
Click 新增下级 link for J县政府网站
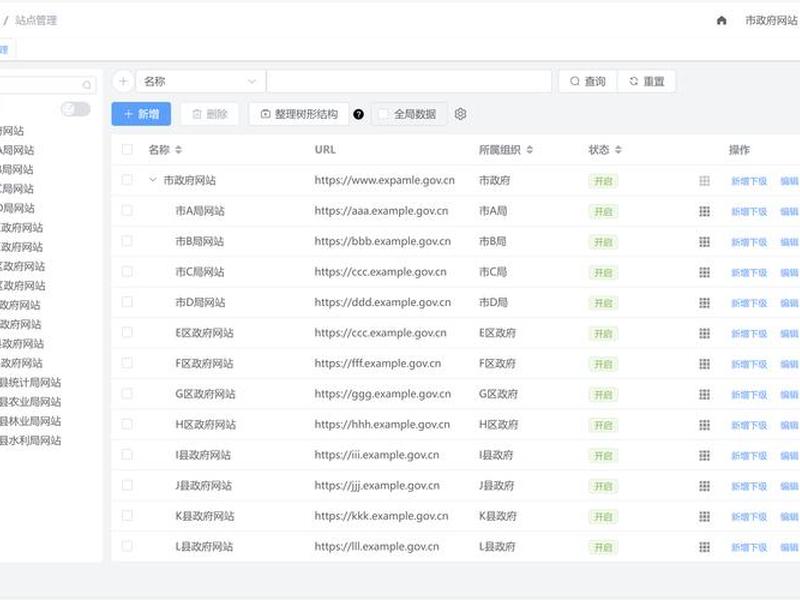coord(749,487)
